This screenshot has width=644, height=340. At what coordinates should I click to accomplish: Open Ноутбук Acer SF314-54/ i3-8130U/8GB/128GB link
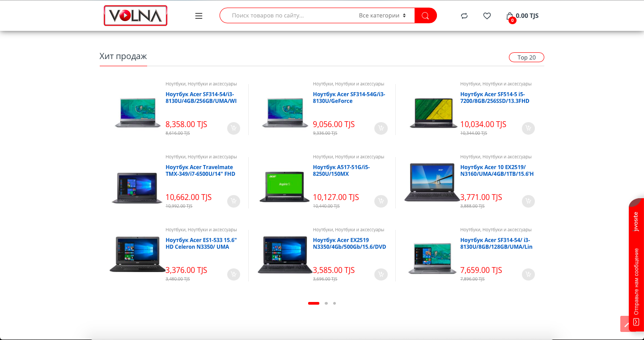[x=496, y=243]
